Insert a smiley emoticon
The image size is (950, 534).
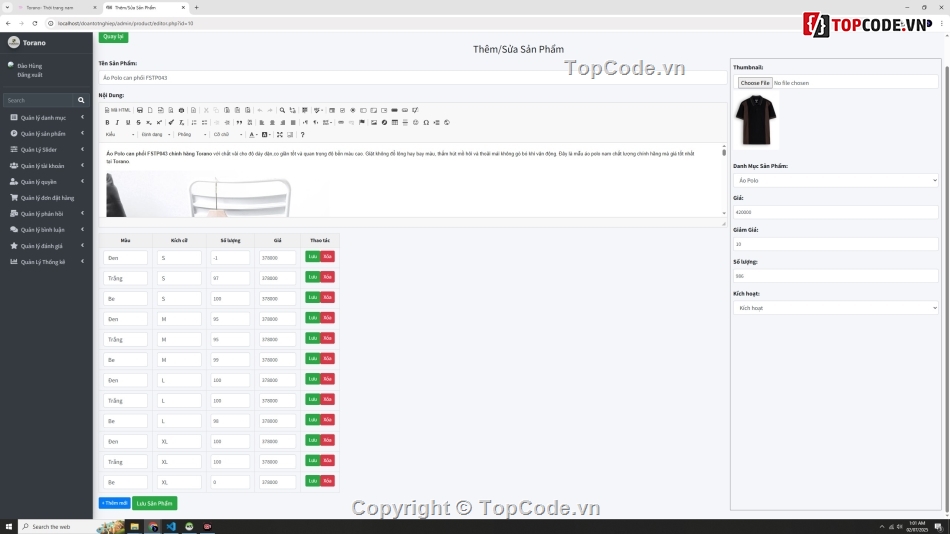coord(416,122)
